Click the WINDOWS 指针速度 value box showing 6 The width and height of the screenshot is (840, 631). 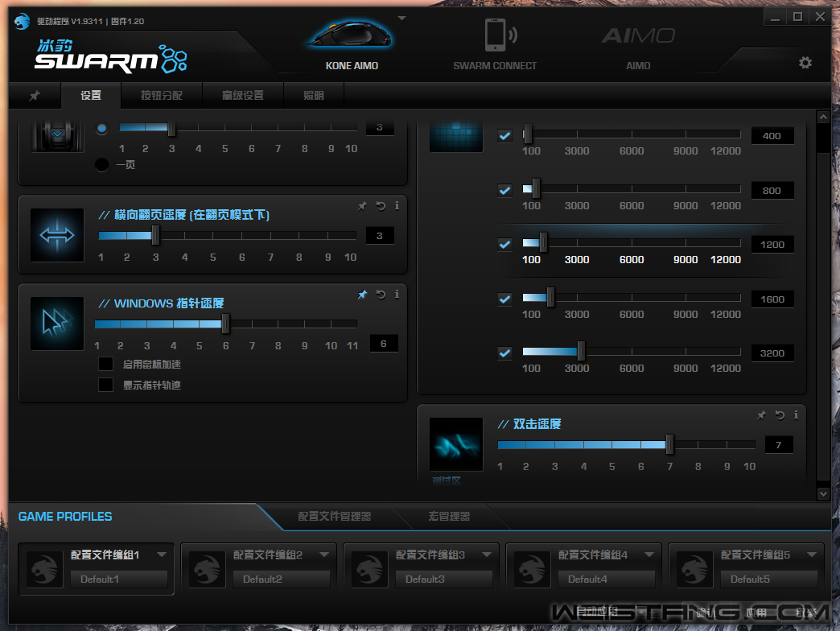point(384,344)
